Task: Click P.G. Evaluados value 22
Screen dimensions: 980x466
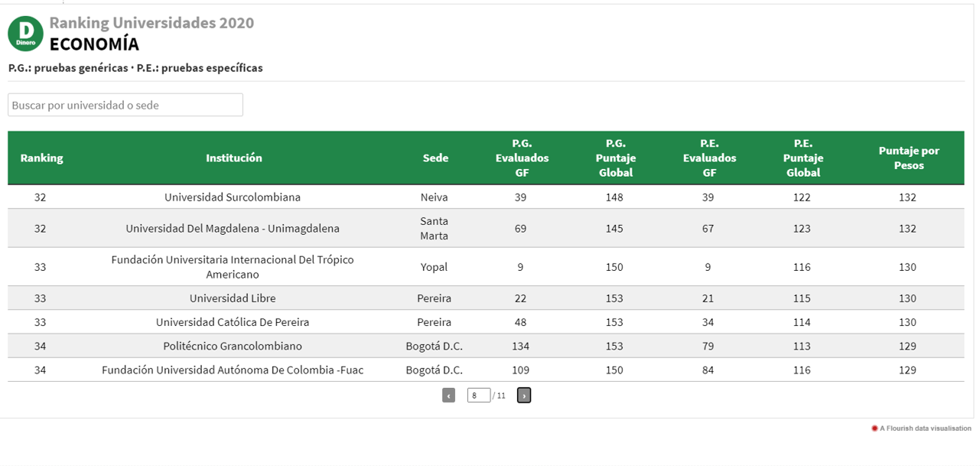Action: click(x=521, y=298)
